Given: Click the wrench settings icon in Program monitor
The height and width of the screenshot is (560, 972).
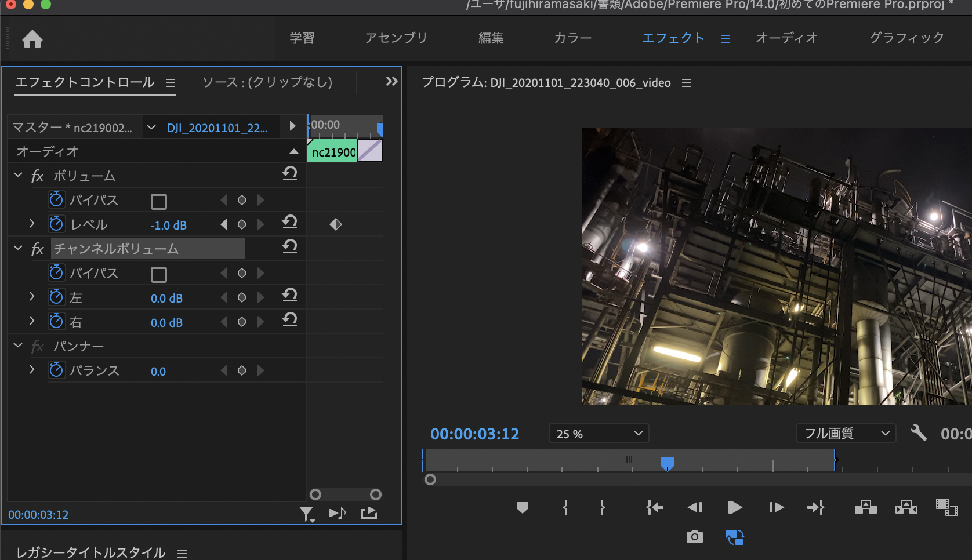Looking at the screenshot, I should pos(918,433).
